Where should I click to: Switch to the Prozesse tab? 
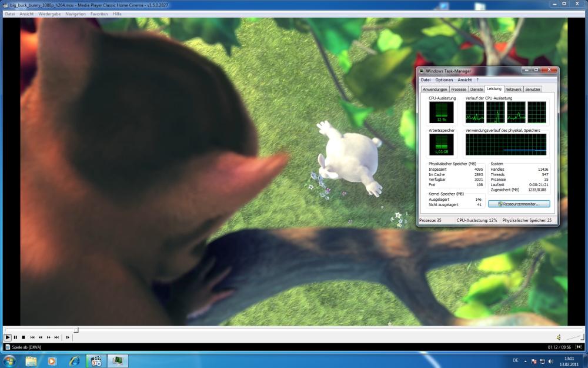pyautogui.click(x=459, y=89)
